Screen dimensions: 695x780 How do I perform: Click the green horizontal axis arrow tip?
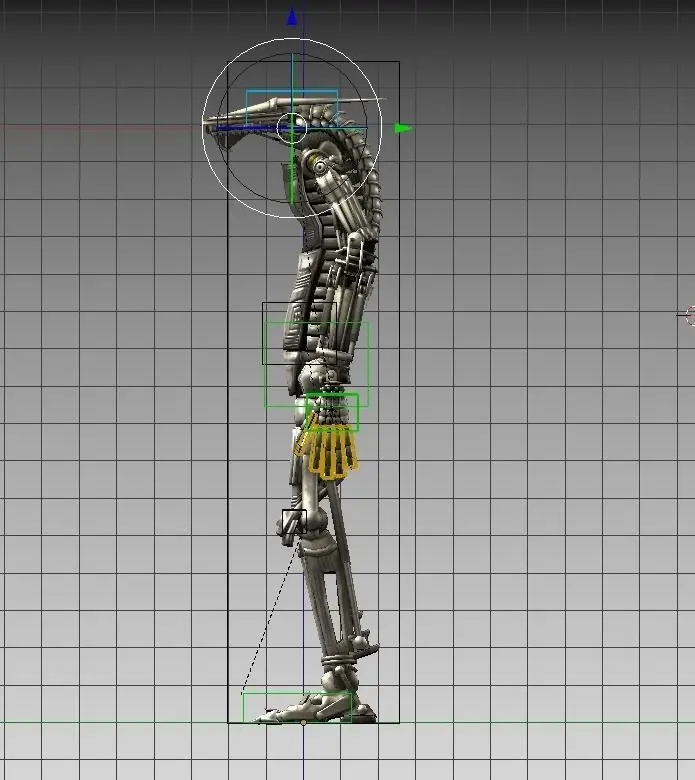(x=403, y=128)
